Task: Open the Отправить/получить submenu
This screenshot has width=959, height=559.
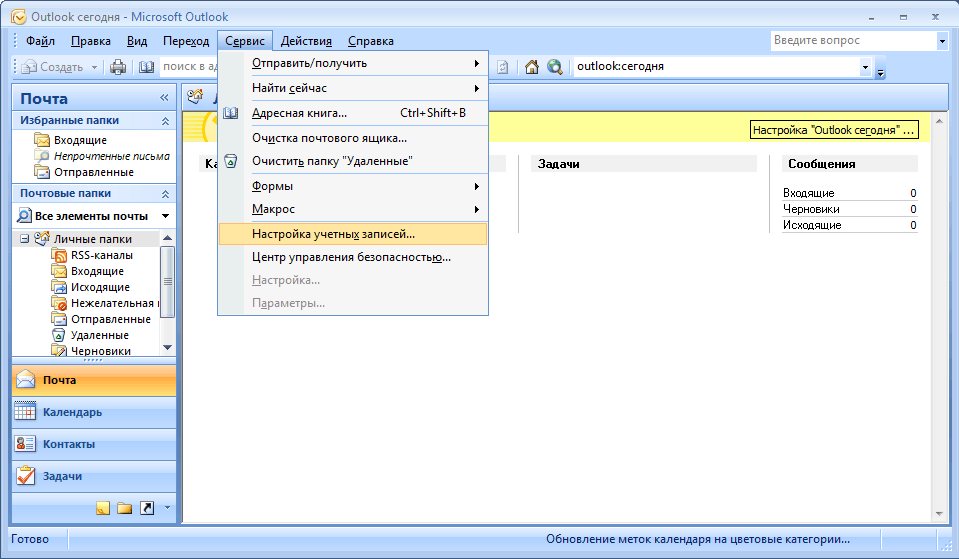Action: (309, 63)
